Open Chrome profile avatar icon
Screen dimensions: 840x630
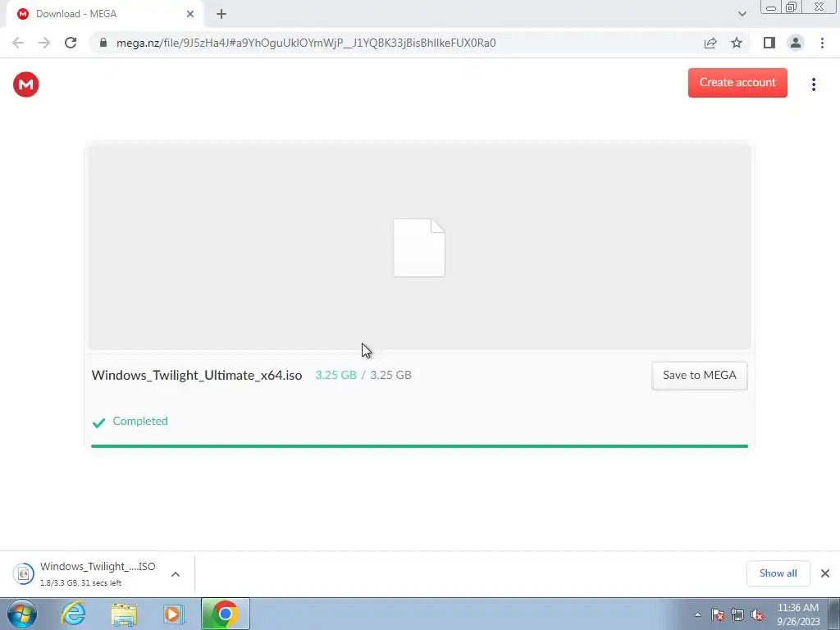[x=796, y=43]
